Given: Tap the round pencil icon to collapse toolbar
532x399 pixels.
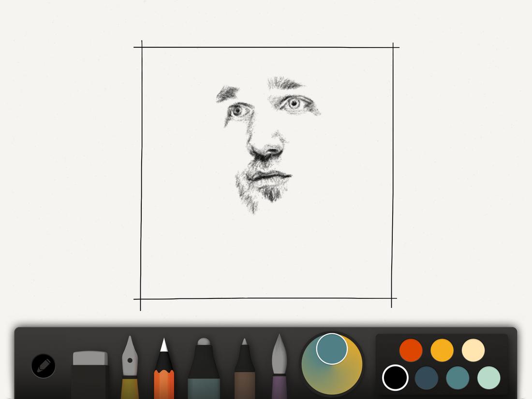Looking at the screenshot, I should [43, 366].
